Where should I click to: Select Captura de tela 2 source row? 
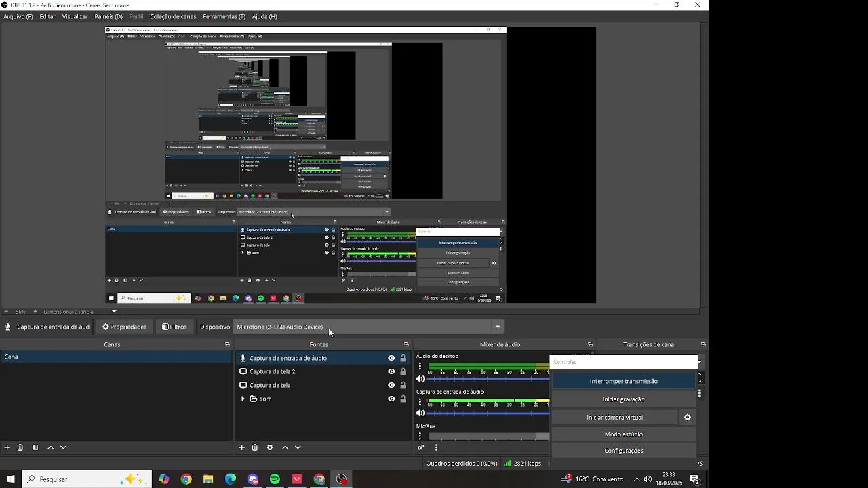click(323, 371)
